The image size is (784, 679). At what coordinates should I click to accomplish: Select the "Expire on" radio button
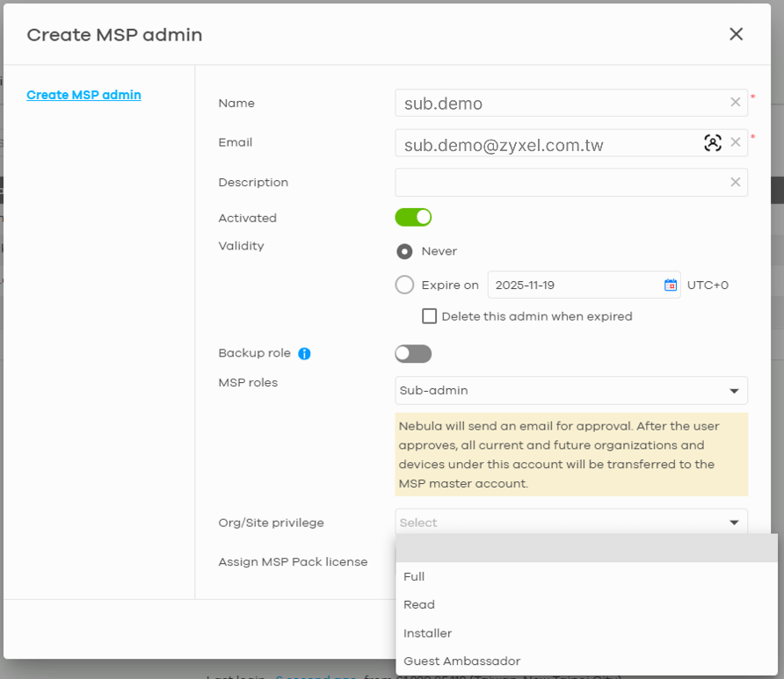pos(404,285)
